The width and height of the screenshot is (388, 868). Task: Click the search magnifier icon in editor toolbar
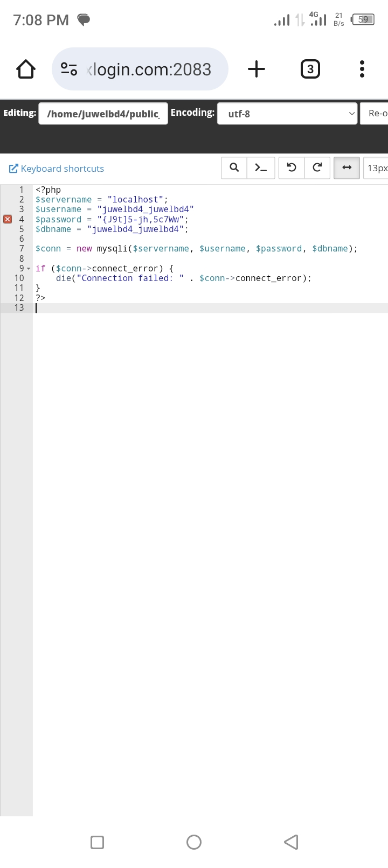234,167
